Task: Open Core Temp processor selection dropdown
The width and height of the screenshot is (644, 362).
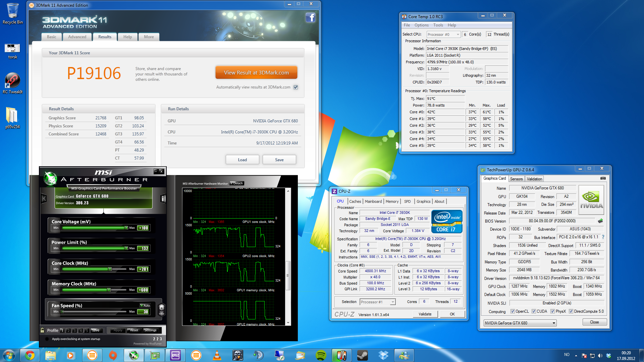Action: point(443,35)
